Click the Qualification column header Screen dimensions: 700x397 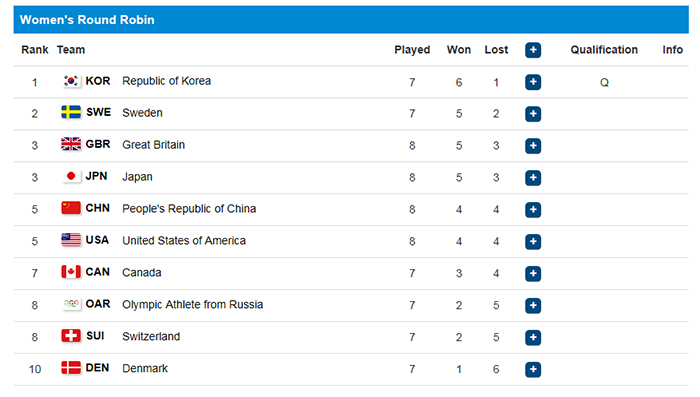(x=604, y=50)
